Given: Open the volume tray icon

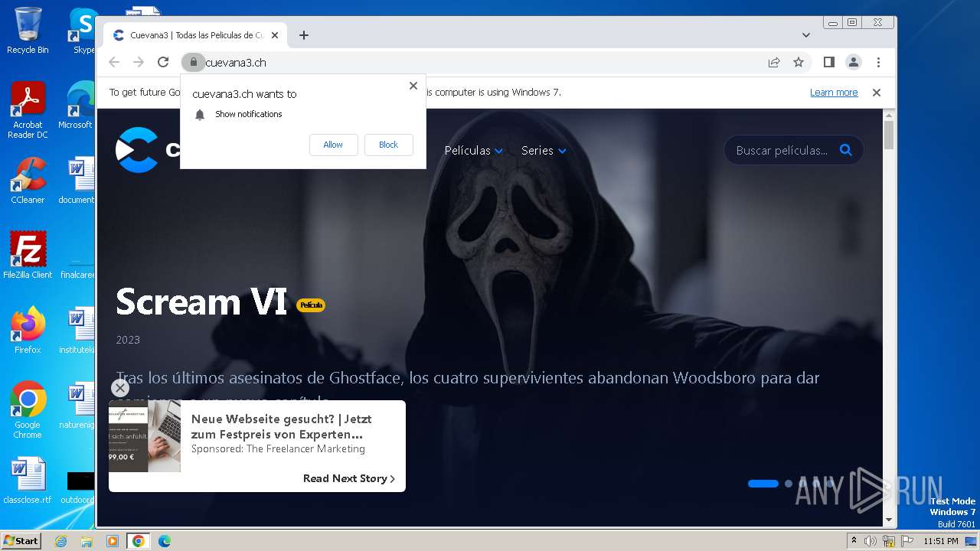Looking at the screenshot, I should click(x=871, y=541).
